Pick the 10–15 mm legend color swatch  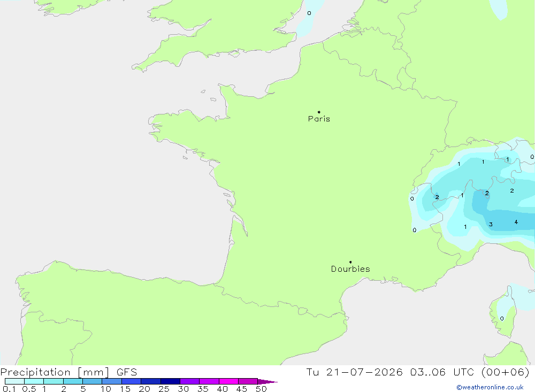[x=112, y=381]
